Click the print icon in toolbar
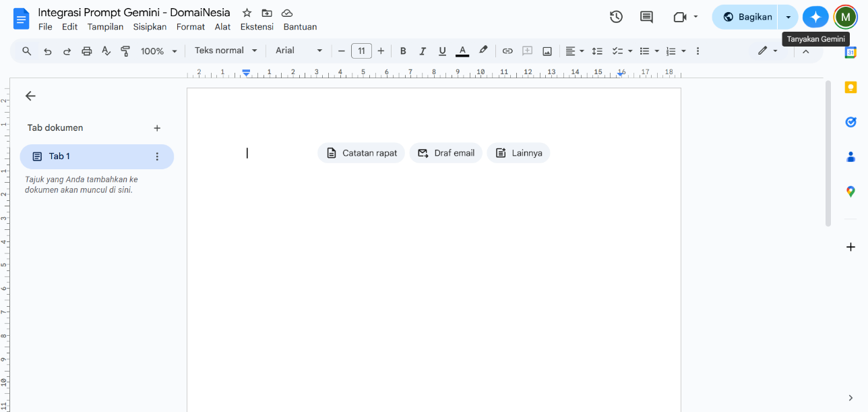The image size is (868, 412). click(86, 51)
